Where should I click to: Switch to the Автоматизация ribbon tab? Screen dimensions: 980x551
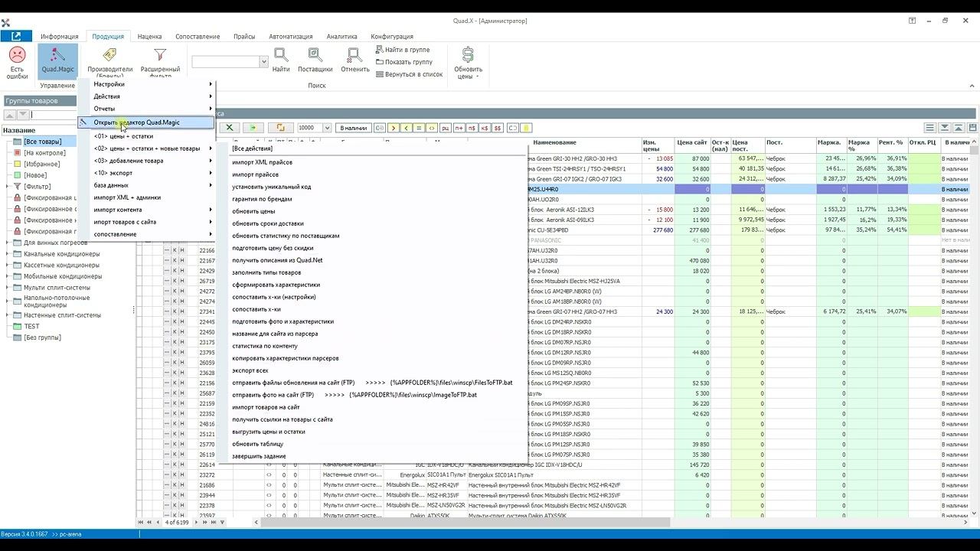pos(291,36)
